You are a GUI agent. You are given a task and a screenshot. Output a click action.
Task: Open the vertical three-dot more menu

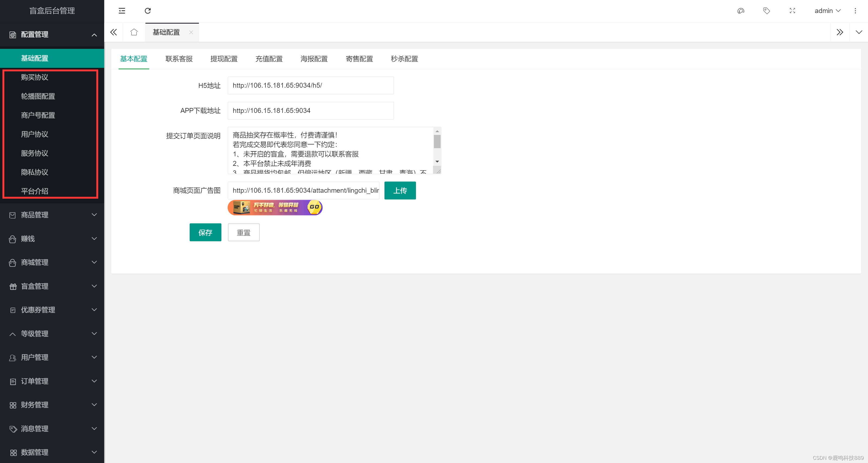click(x=855, y=11)
